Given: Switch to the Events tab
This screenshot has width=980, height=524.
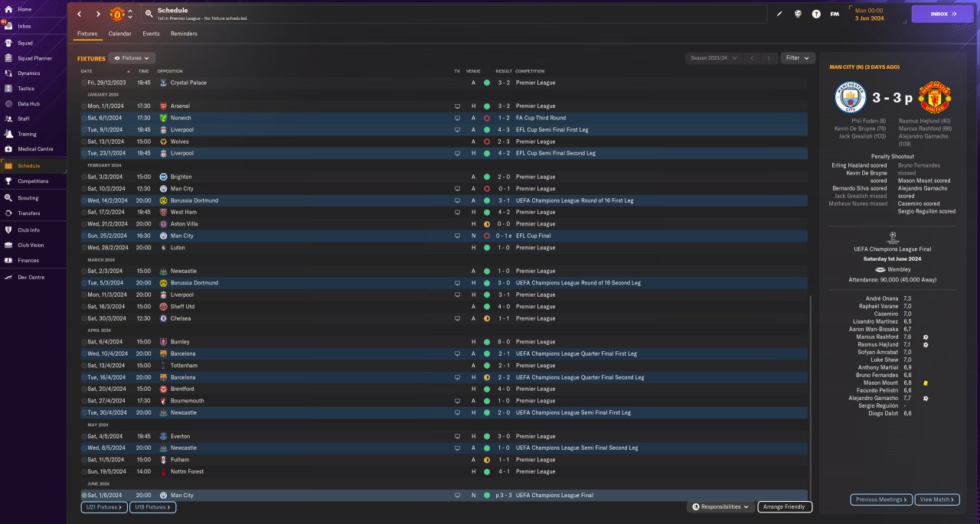Looking at the screenshot, I should (151, 34).
